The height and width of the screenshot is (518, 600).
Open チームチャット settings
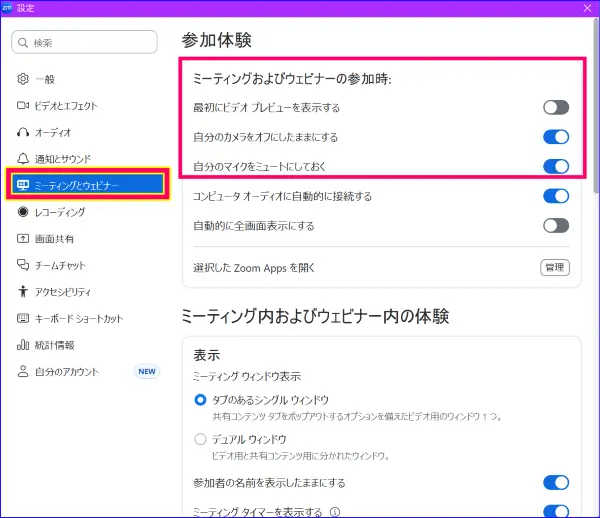pos(86,265)
